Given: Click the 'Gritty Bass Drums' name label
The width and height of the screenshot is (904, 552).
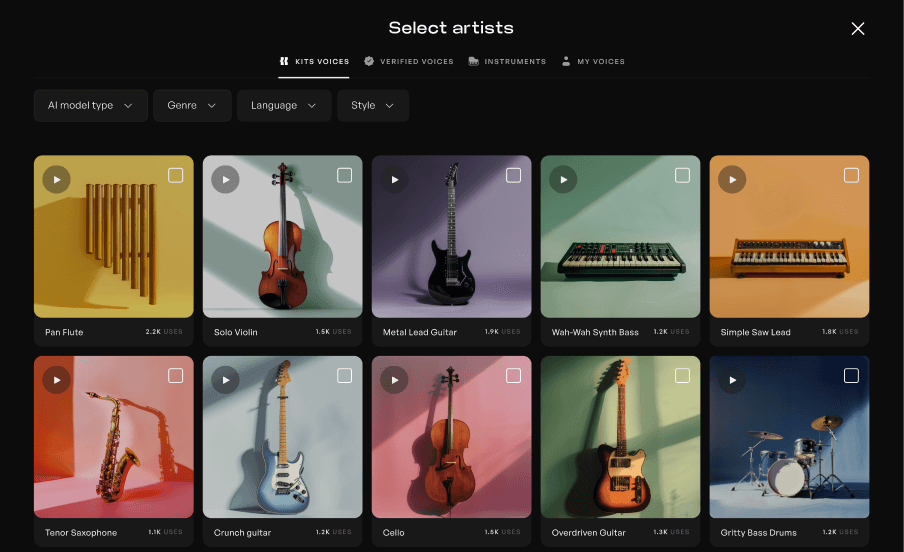Looking at the screenshot, I should coord(759,533).
